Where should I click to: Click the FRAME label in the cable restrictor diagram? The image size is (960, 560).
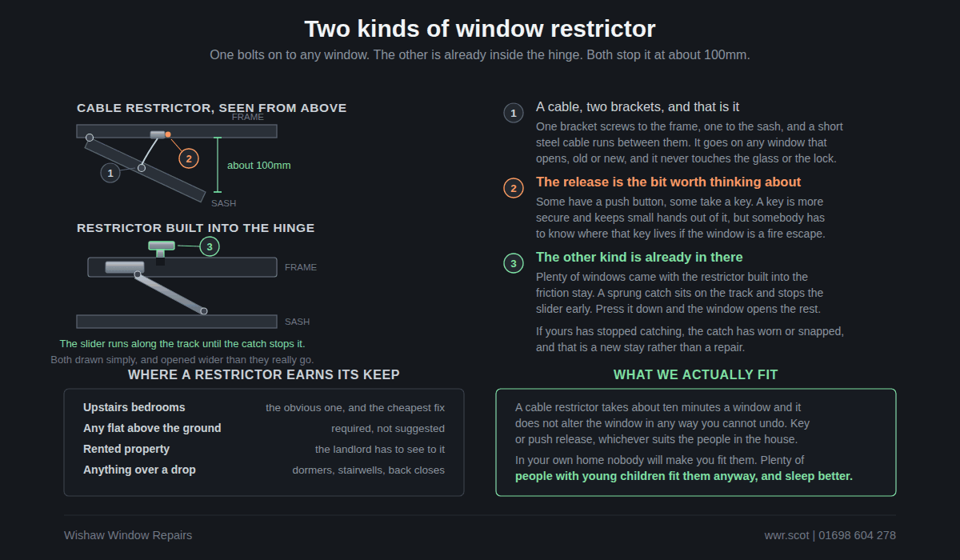248,117
